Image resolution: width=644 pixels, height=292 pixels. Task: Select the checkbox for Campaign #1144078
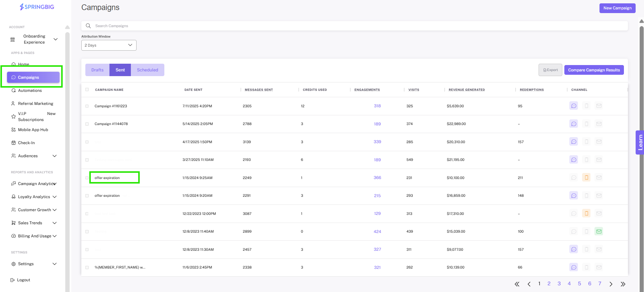tap(87, 124)
